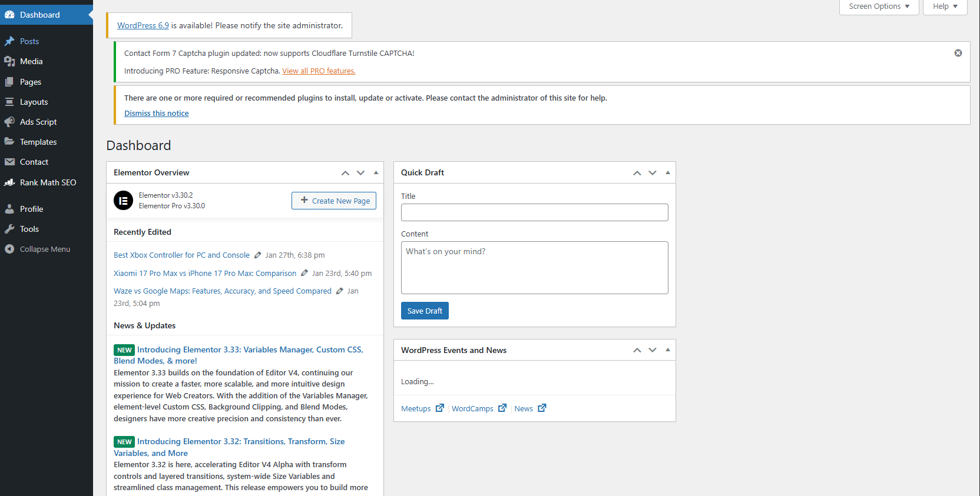Click edit pencil next to Xiaomi 17 Pro Max post
The image size is (980, 496).
[x=304, y=273]
